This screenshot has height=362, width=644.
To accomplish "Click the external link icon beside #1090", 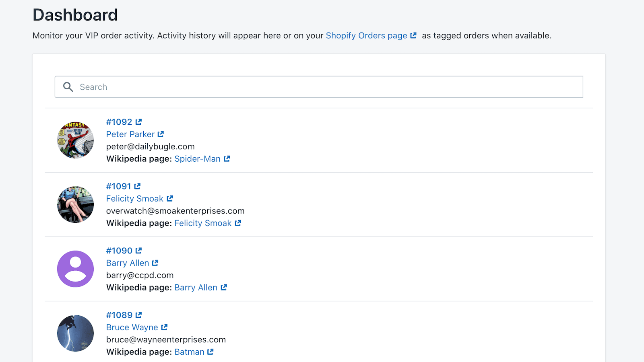I will [139, 250].
